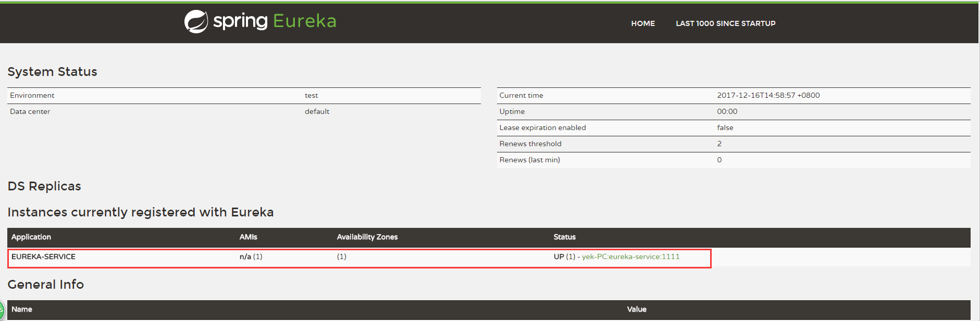
Task: Click the System Status heading
Action: (52, 72)
